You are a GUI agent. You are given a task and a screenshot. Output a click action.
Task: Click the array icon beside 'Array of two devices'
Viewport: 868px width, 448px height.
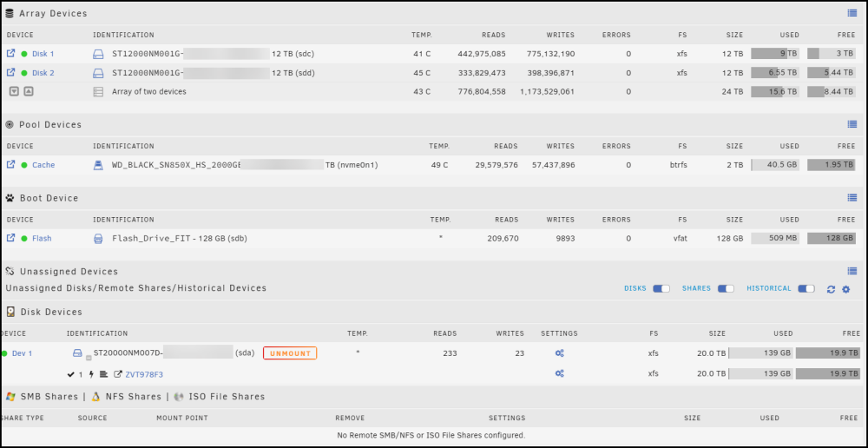pos(98,92)
